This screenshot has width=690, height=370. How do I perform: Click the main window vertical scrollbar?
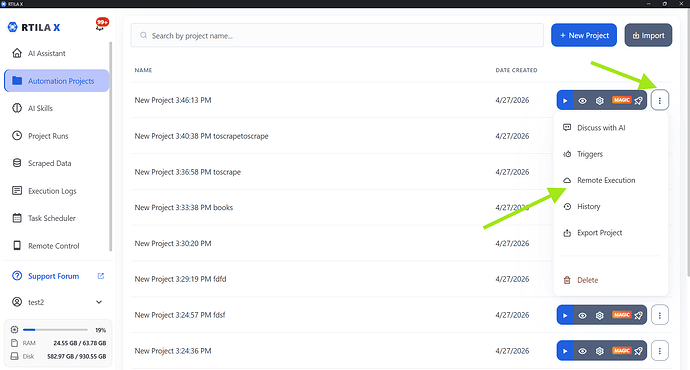(x=688, y=143)
